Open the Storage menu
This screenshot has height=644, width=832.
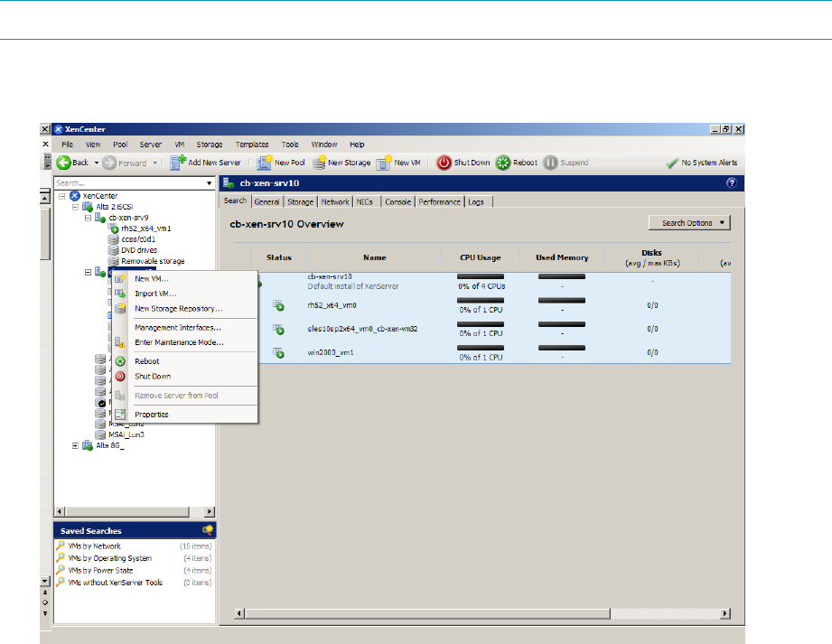point(210,145)
